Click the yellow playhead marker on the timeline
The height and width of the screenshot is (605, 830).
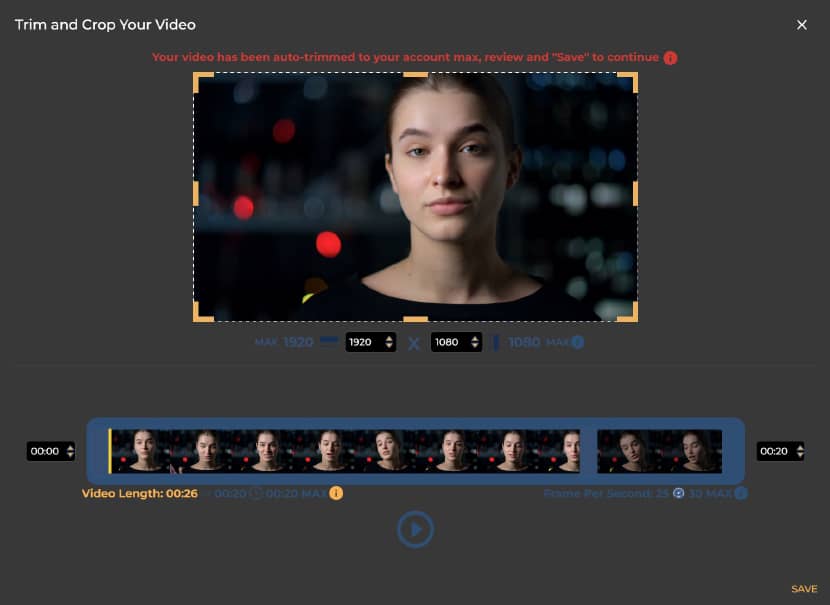110,451
